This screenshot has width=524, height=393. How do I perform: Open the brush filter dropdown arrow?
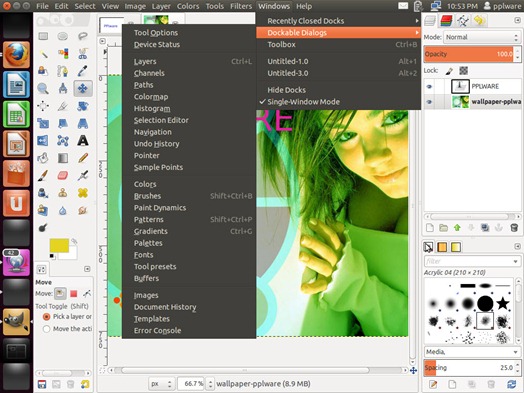(x=515, y=261)
